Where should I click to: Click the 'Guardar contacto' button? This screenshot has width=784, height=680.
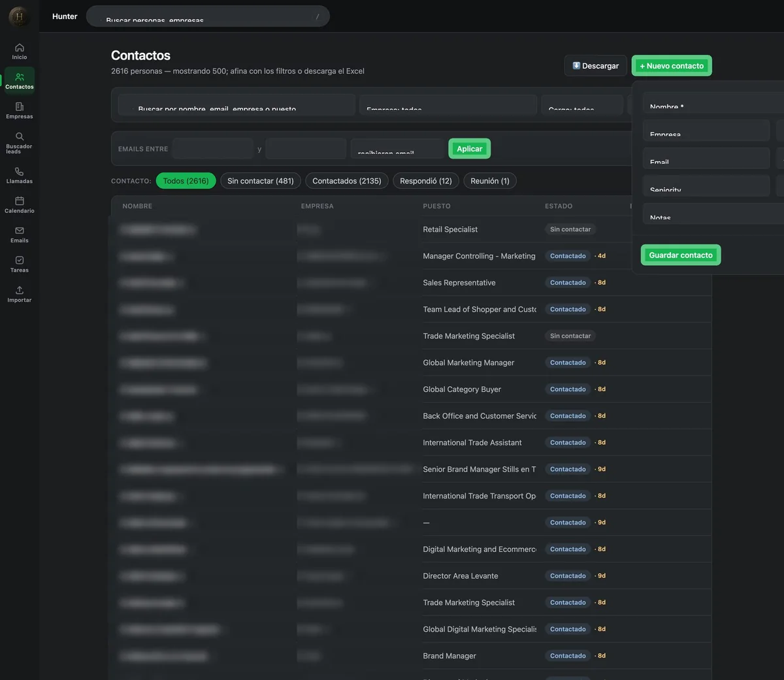[x=681, y=255]
